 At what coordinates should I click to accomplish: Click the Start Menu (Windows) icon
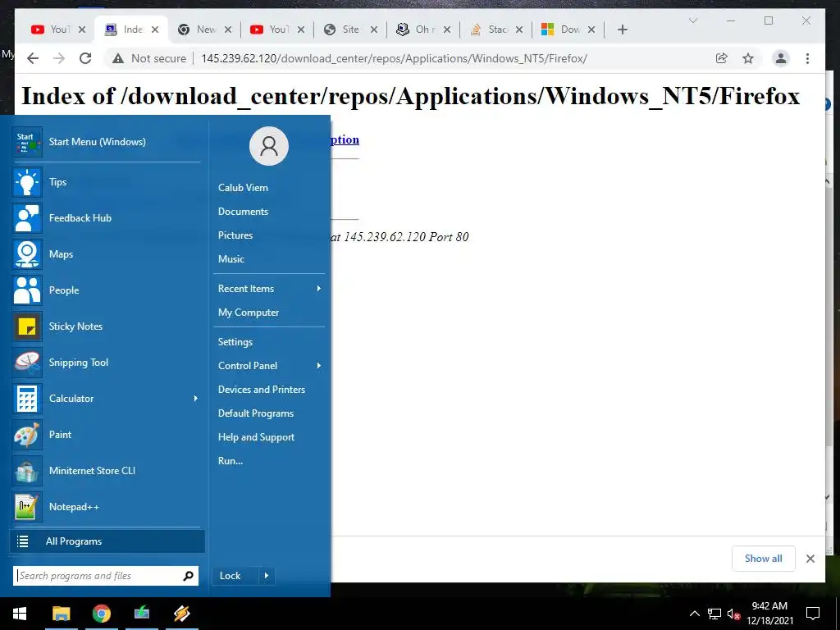[x=27, y=142]
